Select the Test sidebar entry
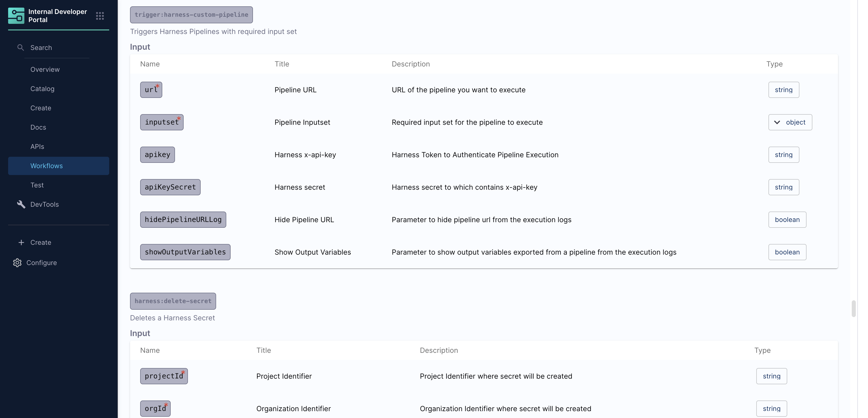The height and width of the screenshot is (418, 868). click(x=37, y=185)
